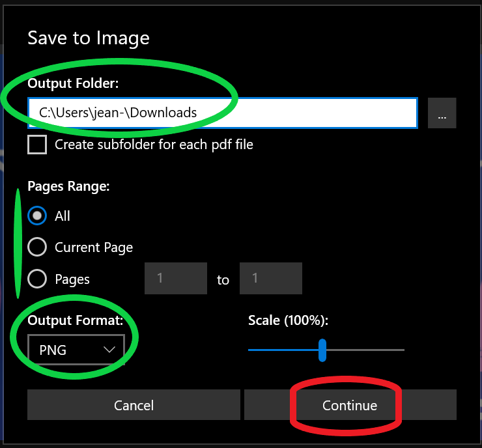Viewport: 482px width, 448px height.
Task: Click the Scale slider handle
Action: pos(322,350)
